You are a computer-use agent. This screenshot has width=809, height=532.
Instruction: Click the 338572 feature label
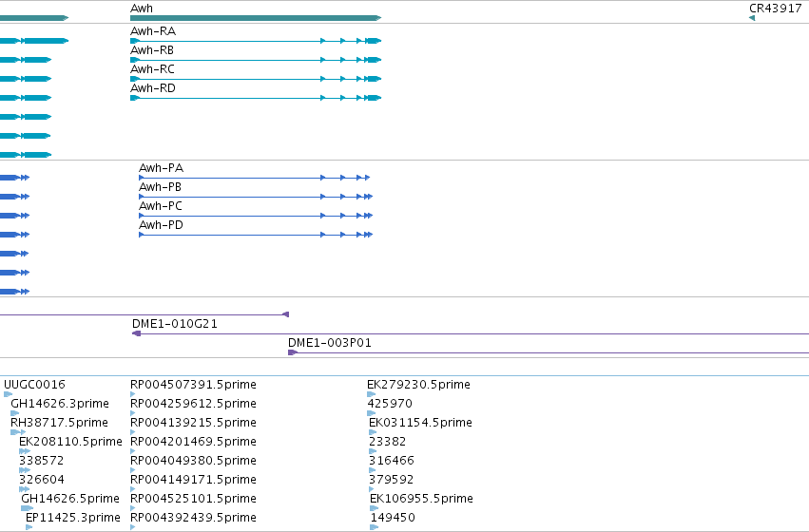coord(41,461)
